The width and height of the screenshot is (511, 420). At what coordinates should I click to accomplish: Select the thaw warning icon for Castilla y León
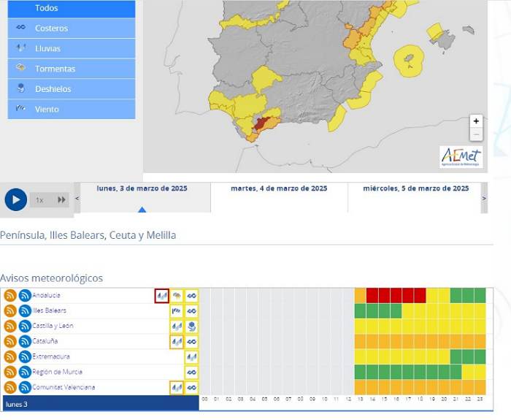(x=192, y=327)
